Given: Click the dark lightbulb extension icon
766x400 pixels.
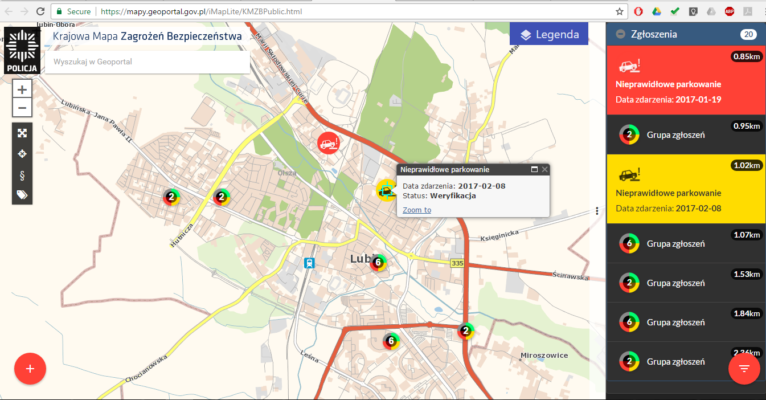Looking at the screenshot, I should [693, 11].
